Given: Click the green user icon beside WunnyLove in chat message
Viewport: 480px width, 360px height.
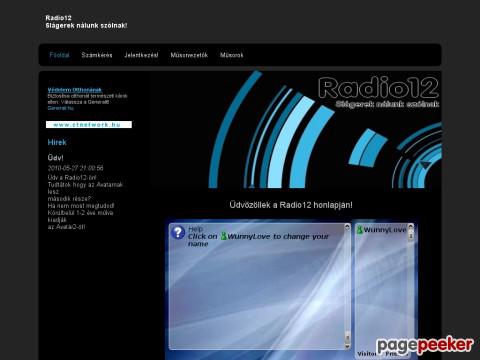Looking at the screenshot, I should click(x=224, y=236).
